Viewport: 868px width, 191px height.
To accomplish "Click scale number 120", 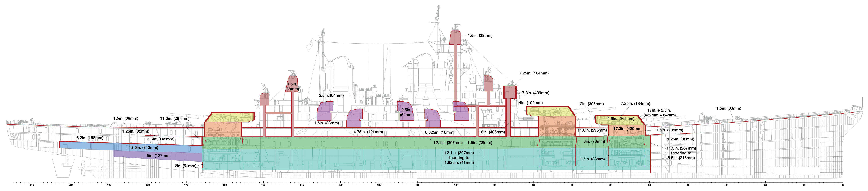I will pyautogui.click(x=379, y=185).
